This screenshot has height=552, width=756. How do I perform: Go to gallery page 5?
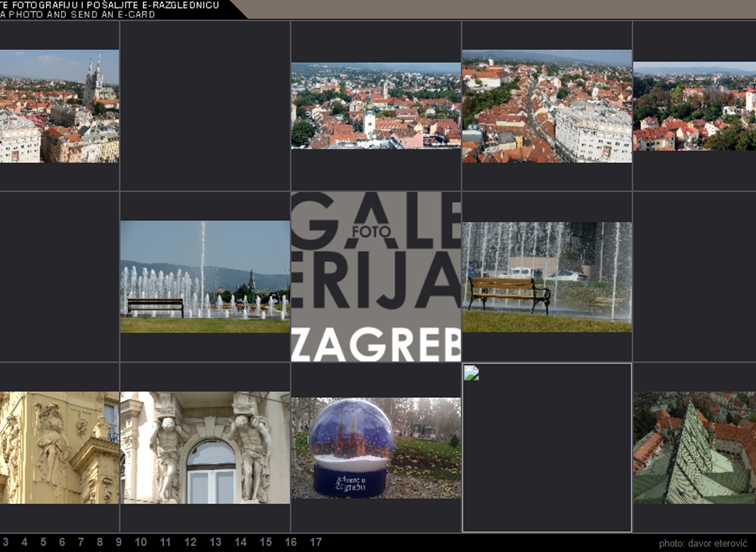click(42, 542)
